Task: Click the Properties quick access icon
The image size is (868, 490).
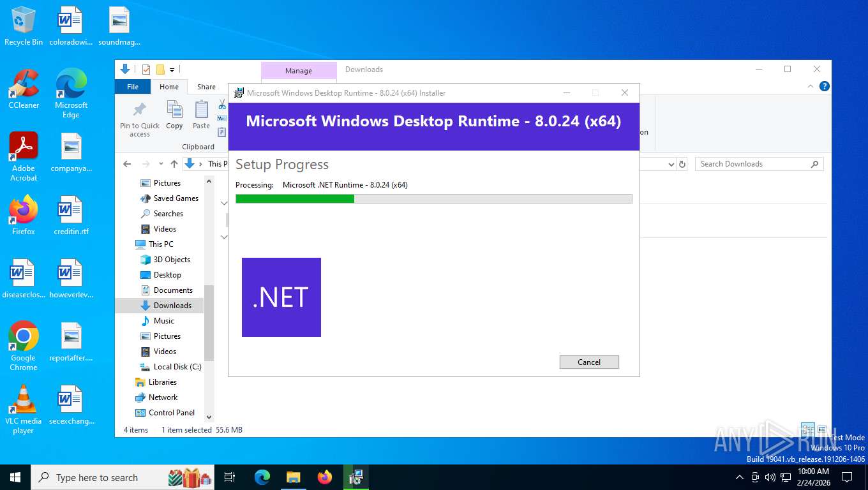Action: pyautogui.click(x=146, y=70)
